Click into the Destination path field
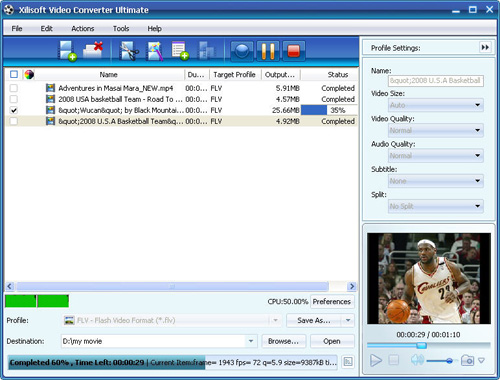 153,341
